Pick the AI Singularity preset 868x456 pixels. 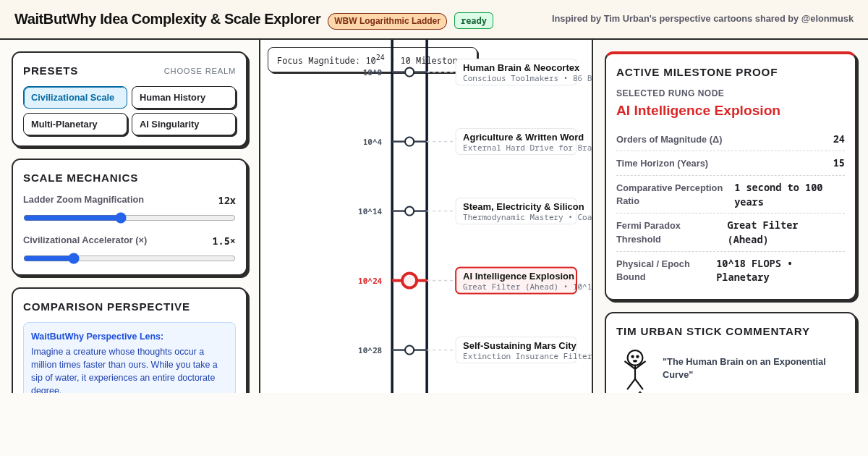184,124
